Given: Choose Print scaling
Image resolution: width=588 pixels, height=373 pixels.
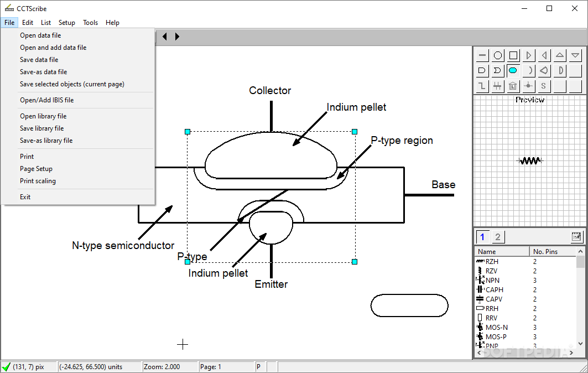Looking at the screenshot, I should tap(78, 181).
